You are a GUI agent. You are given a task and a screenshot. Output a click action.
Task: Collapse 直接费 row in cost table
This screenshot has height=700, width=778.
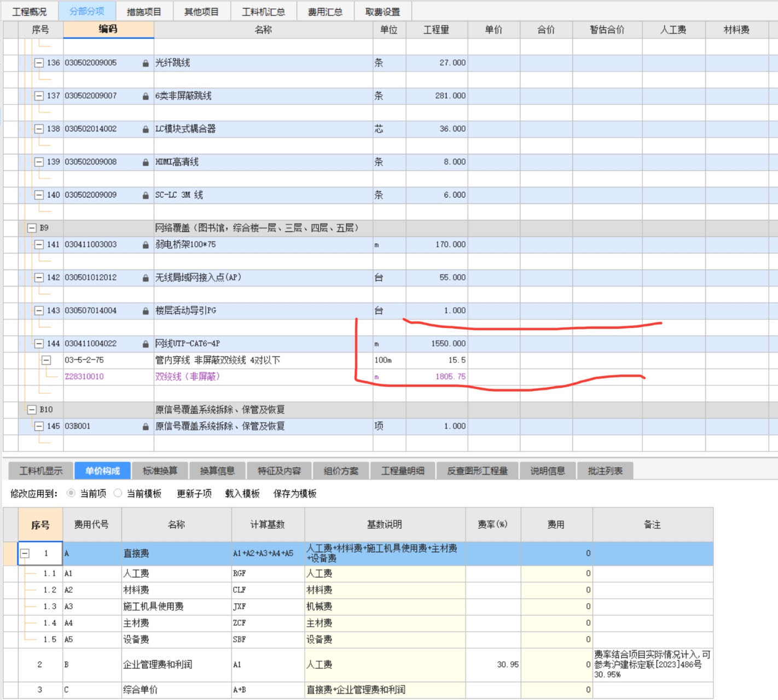pos(25,553)
